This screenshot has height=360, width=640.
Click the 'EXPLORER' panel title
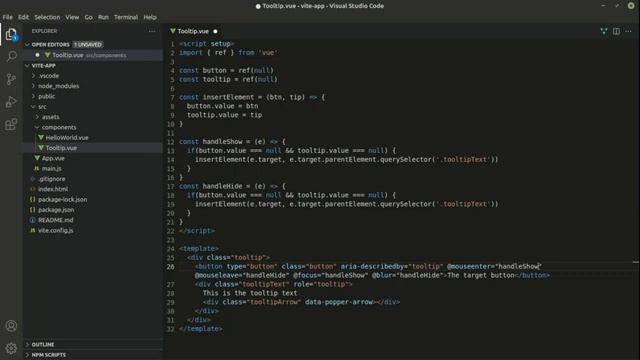coord(44,31)
